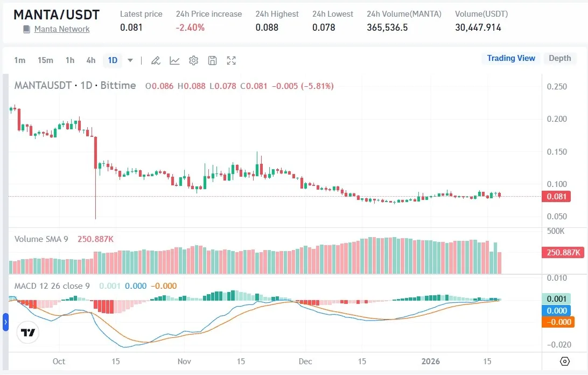Screen dimensions: 588x375
Task: Activate the Trading View mode
Action: [x=510, y=58]
